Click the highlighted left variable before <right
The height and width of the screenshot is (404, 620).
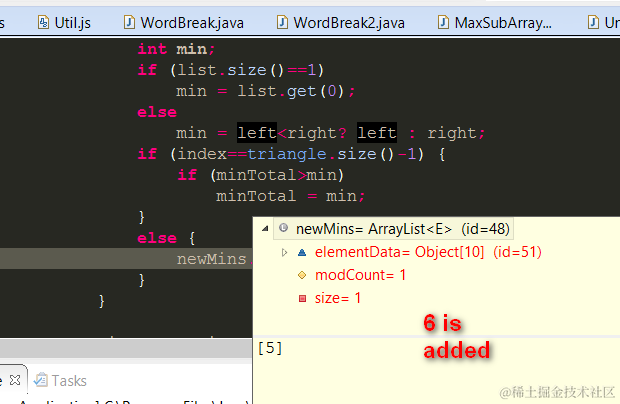tap(257, 133)
